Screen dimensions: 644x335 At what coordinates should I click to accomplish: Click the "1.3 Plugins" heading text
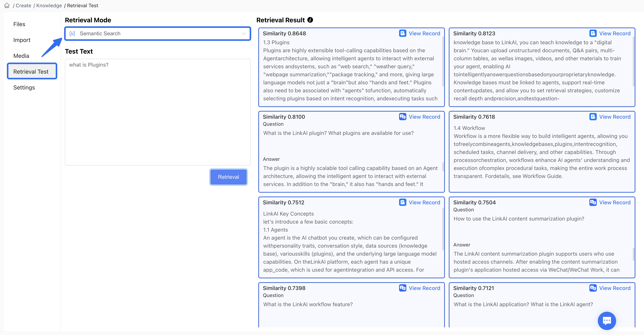(276, 43)
